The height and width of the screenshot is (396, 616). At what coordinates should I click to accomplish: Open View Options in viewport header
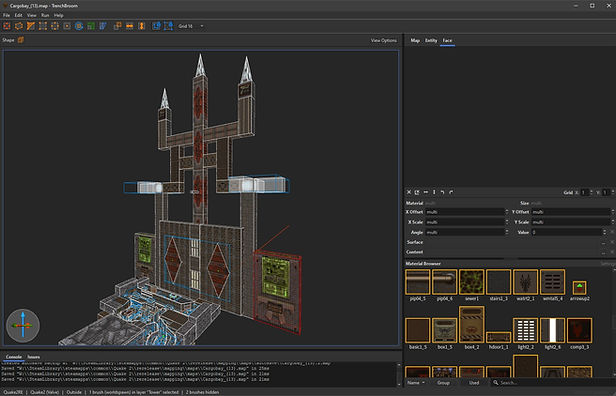pyautogui.click(x=383, y=40)
